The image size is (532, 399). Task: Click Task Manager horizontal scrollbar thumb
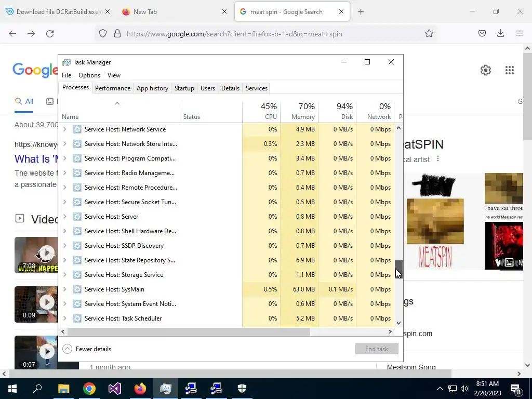(x=189, y=331)
